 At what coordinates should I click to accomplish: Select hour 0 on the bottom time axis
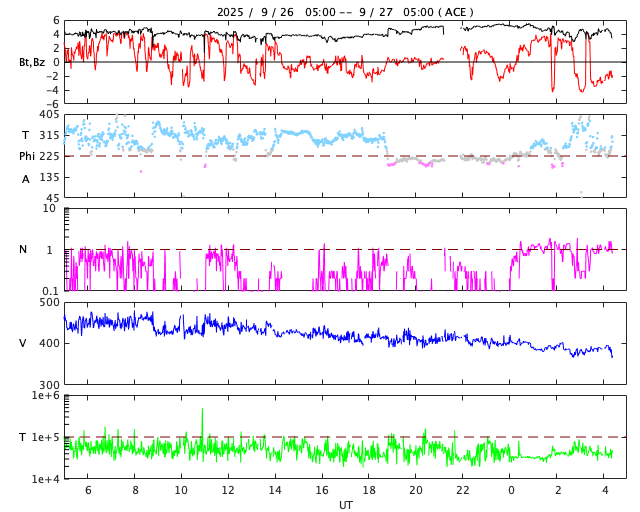(511, 490)
